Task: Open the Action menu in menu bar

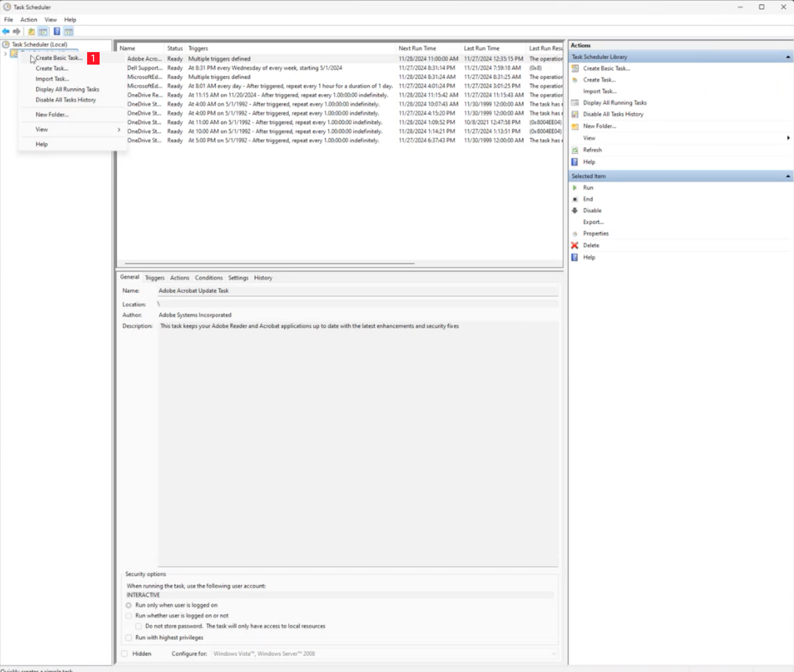Action: pyautogui.click(x=28, y=20)
